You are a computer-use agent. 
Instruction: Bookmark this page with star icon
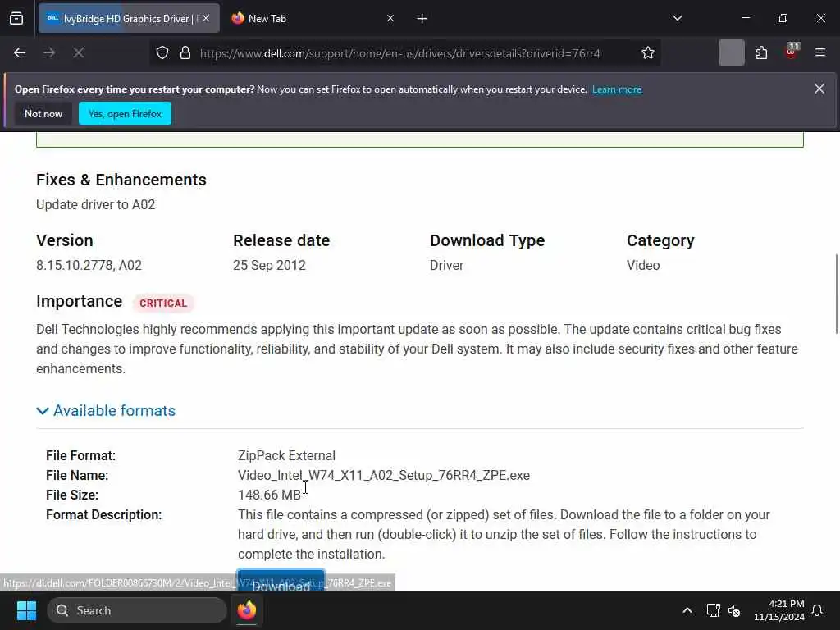(648, 53)
